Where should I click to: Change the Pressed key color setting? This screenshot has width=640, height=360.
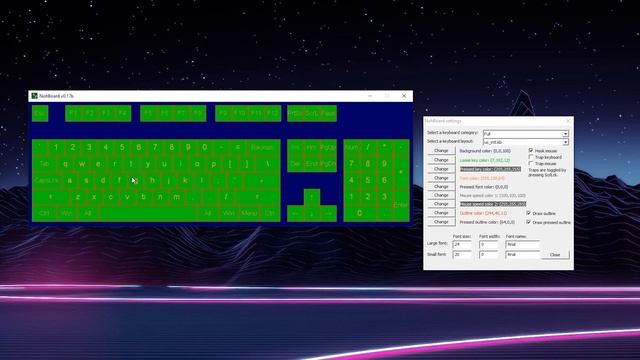(441, 169)
